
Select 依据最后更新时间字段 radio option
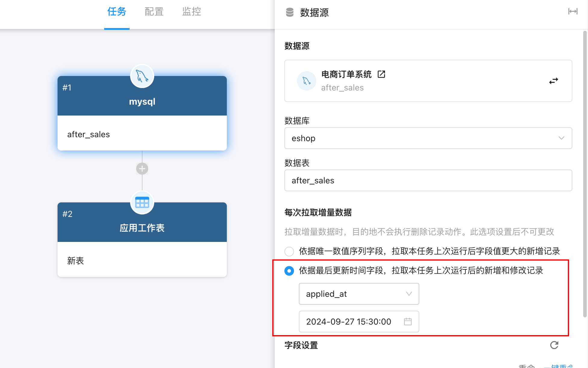pyautogui.click(x=289, y=271)
